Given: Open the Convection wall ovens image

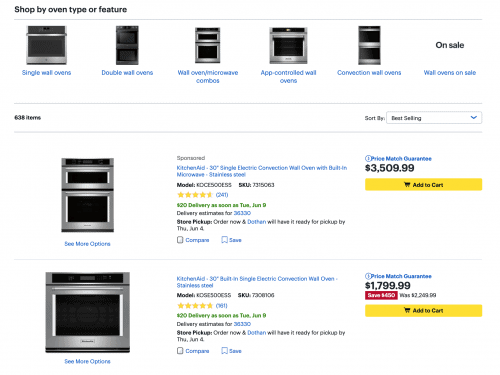Looking at the screenshot, I should point(369,45).
